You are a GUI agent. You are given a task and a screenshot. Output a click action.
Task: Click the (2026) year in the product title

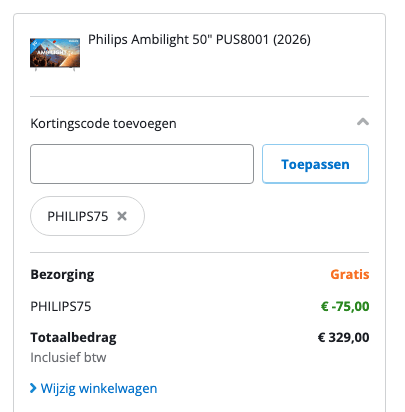tap(292, 40)
